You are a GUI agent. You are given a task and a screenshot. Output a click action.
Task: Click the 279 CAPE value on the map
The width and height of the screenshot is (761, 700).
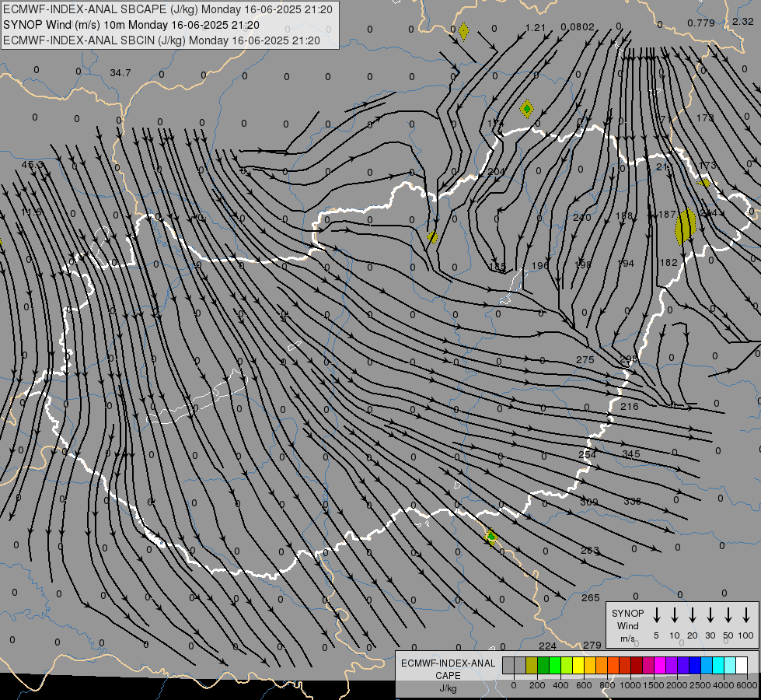pos(592,645)
